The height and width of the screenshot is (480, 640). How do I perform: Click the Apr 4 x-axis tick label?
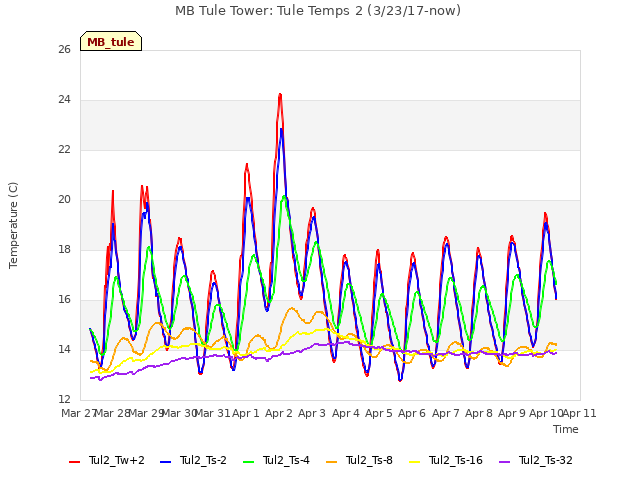(x=346, y=413)
